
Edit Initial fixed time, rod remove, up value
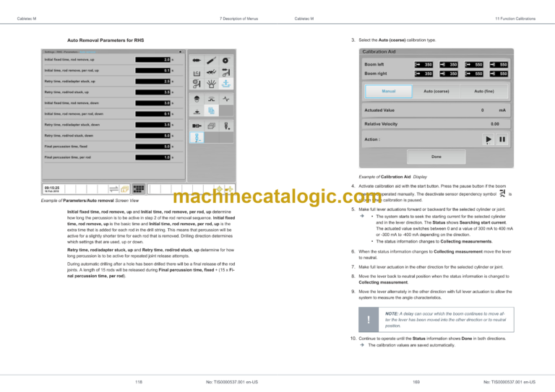coord(152,60)
